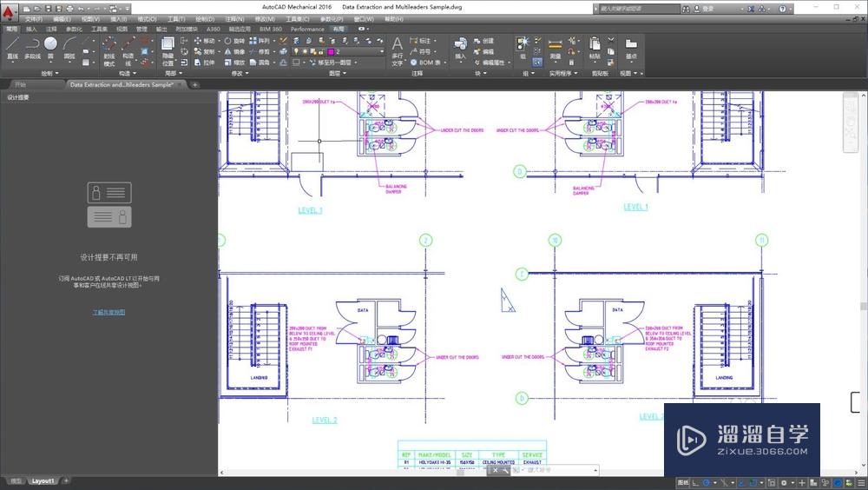Screen dimensions: 868x490
Task: Expand the 局部 (Detail) panel
Action: pyautogui.click(x=174, y=73)
